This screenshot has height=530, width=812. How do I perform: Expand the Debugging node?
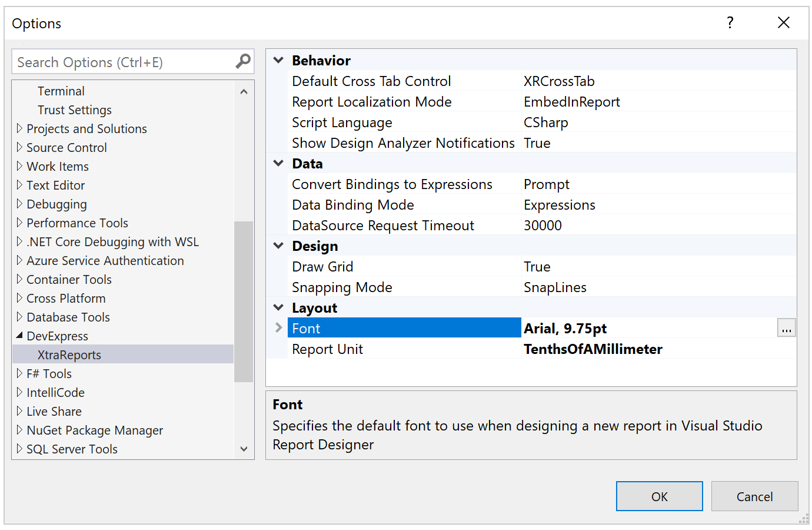(19, 204)
